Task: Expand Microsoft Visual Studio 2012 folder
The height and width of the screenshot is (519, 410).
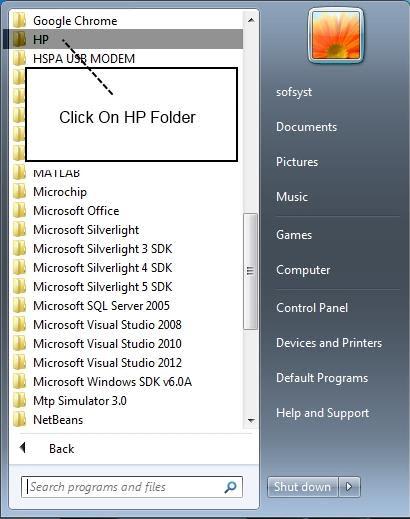Action: (x=108, y=362)
